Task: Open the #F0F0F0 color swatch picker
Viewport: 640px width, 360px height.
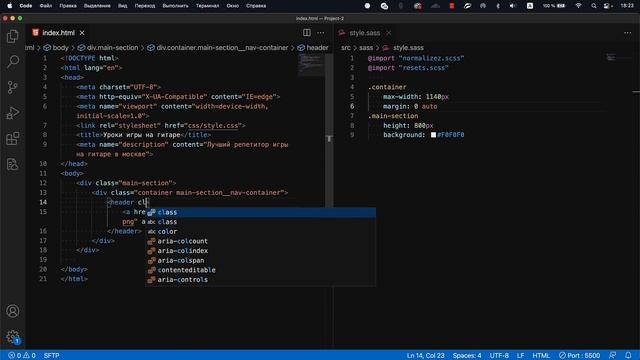Action: tap(433, 135)
